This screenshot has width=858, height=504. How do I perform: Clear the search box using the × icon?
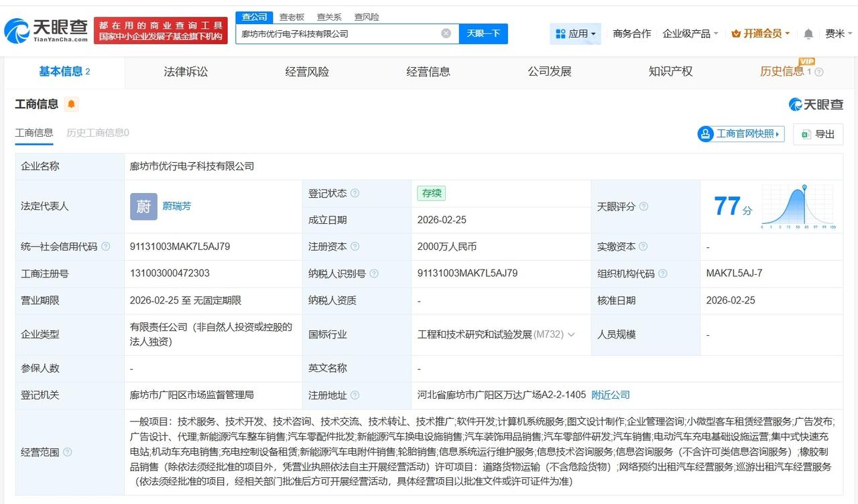[445, 33]
